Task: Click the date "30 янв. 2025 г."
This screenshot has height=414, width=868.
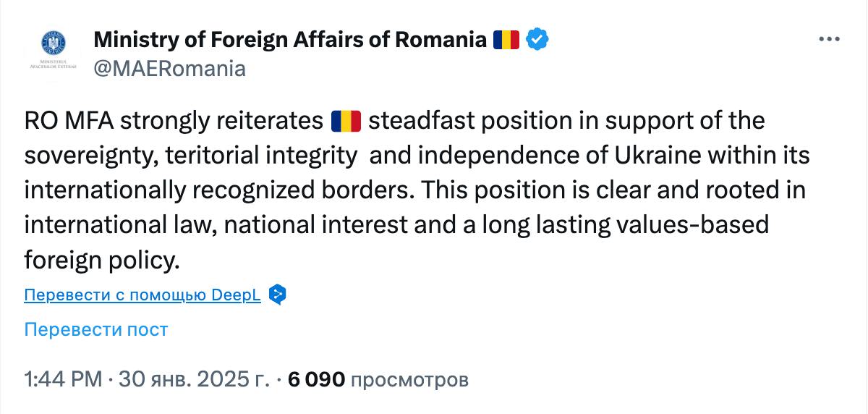Action: point(194,379)
